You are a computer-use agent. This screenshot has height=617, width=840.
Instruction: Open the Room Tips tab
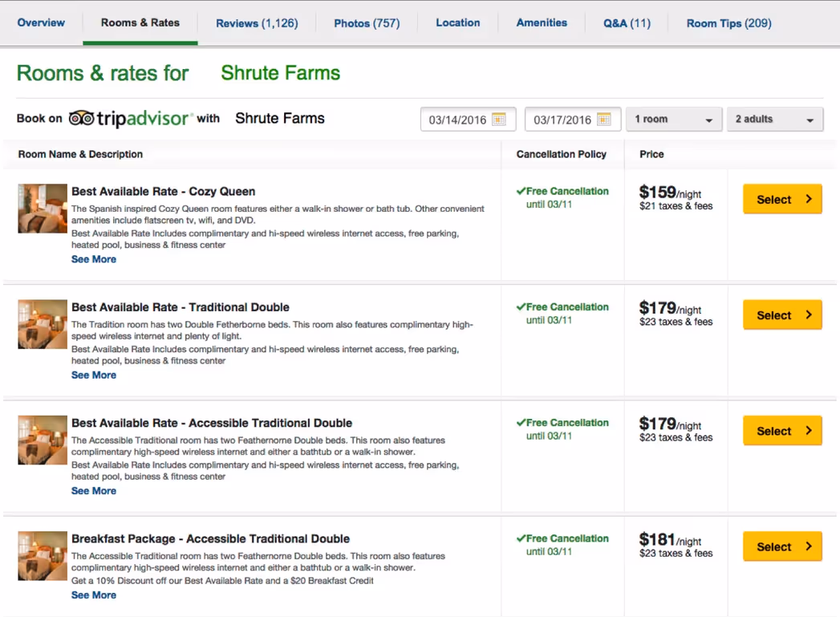[728, 23]
